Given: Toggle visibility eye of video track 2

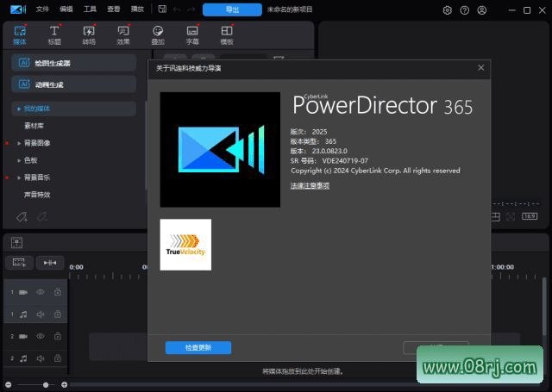Looking at the screenshot, I should 41,337.
